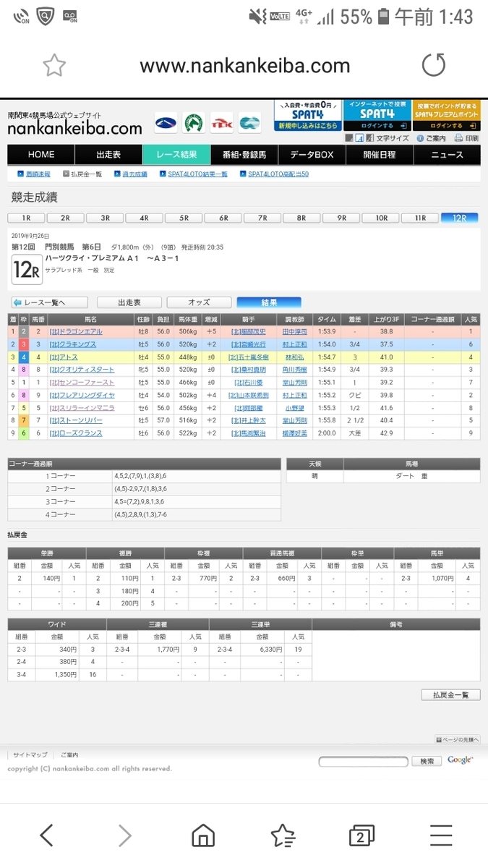Open the 払戻金一覧 button under payouts

pyautogui.click(x=450, y=694)
